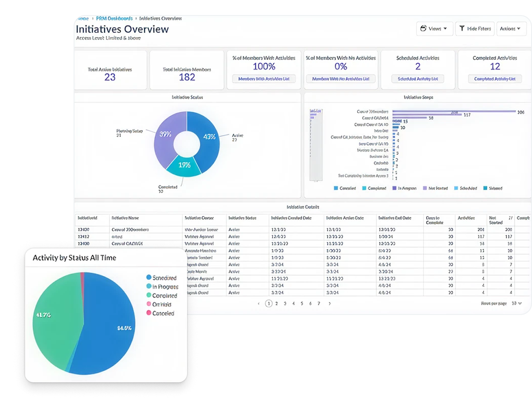
Task: Click the previous page arrow in pagination
Action: pyautogui.click(x=258, y=304)
